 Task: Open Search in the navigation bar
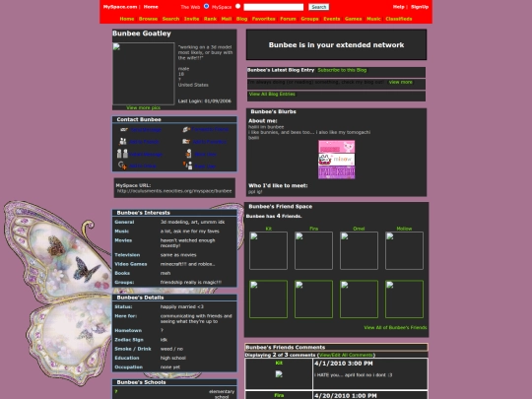point(170,19)
